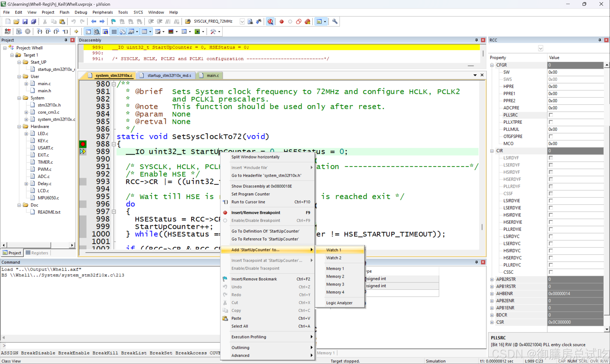Click the toolbar bookmark flag icon
Image resolution: width=610 pixels, height=364 pixels.
coord(113,21)
